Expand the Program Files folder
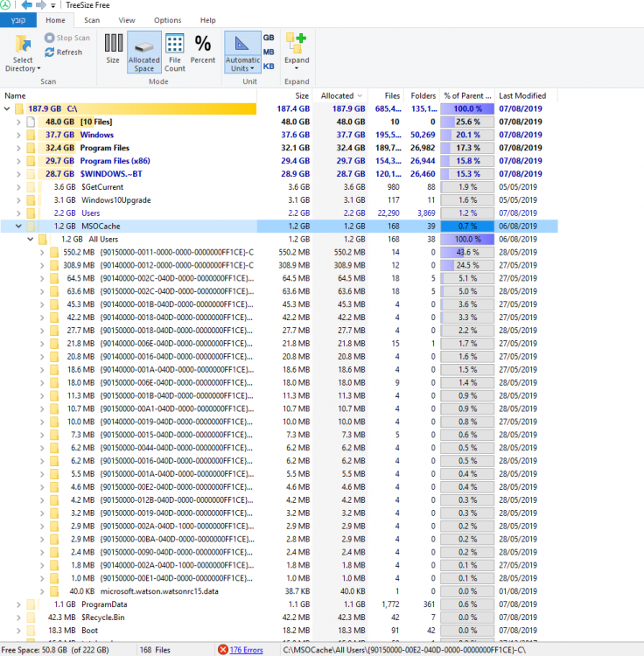Image resolution: width=644 pixels, height=656 pixels. 18,148
